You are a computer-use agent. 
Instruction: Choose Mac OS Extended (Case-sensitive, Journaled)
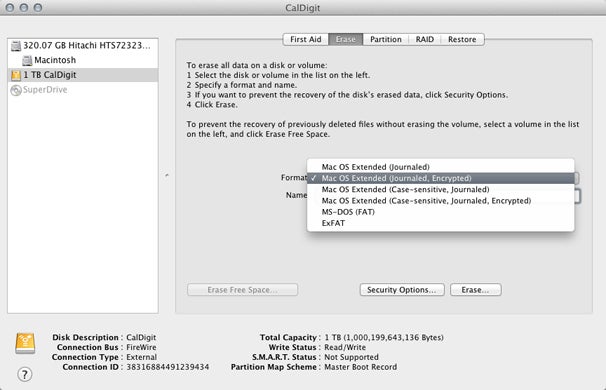441,189
